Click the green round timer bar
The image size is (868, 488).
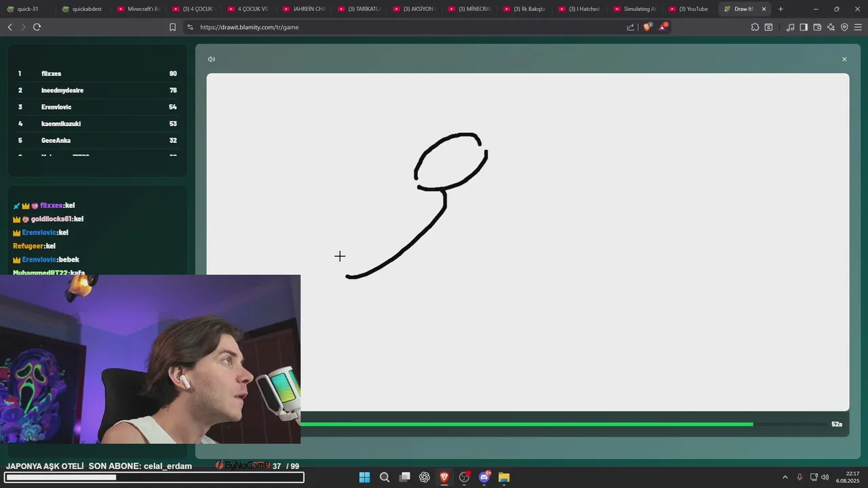(x=526, y=424)
